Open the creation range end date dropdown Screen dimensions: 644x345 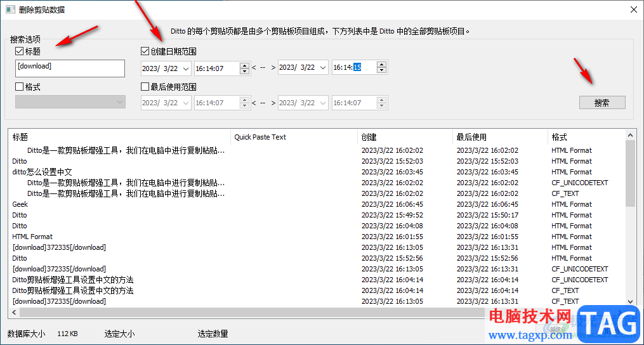(x=323, y=68)
